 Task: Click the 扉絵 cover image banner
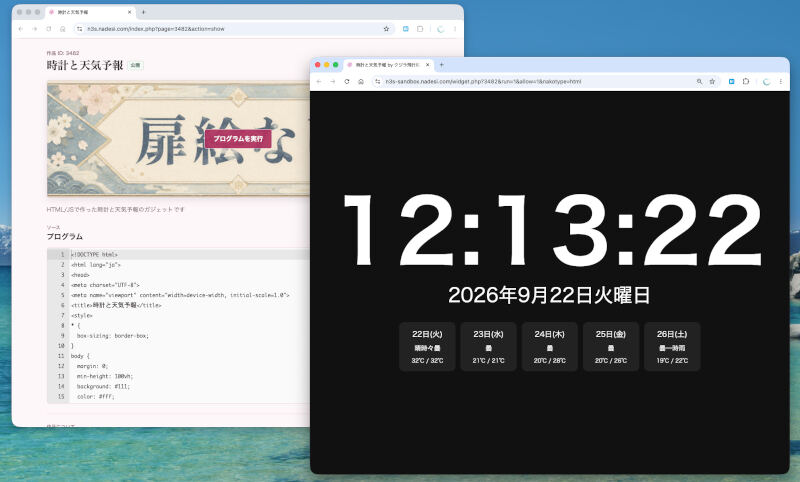[x=178, y=139]
